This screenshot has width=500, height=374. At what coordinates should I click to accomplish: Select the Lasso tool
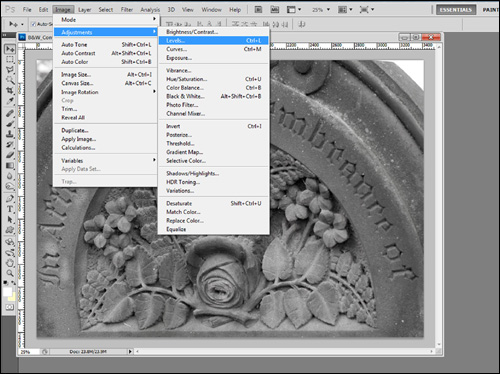pos(10,70)
